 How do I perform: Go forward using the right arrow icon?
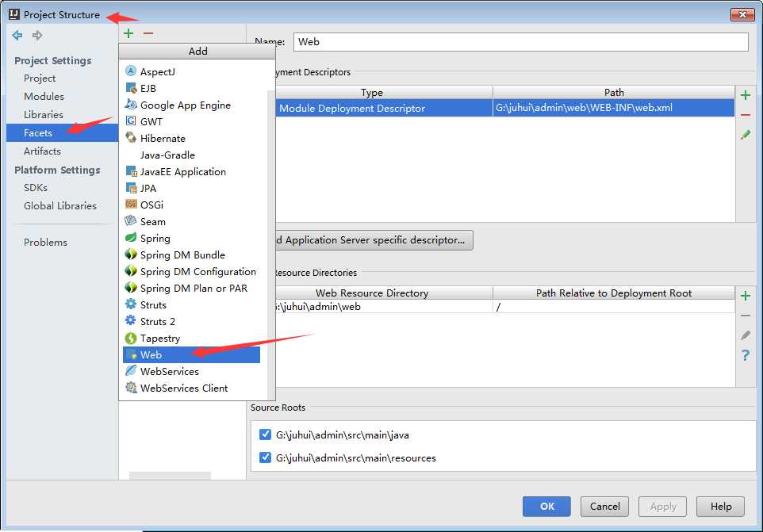point(37,35)
